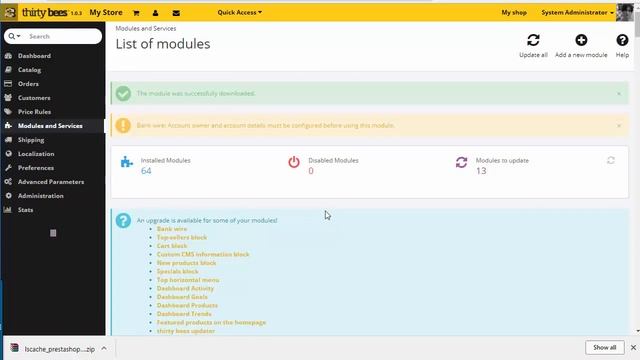The width and height of the screenshot is (640, 360).
Task: Open the search type magnifier dropdown
Action: click(14, 36)
